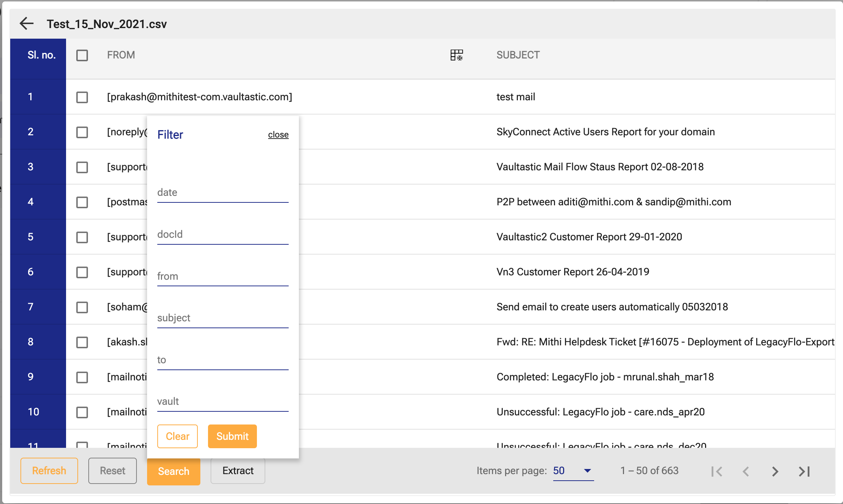Screen dimensions: 843x504
Task: Tick the checkbox for row 10
Action: [82, 412]
